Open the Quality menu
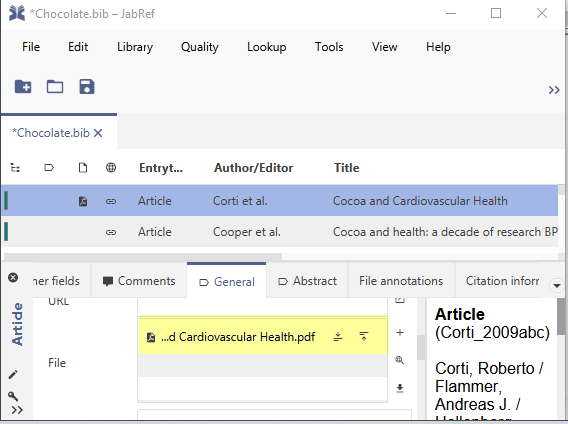The height and width of the screenshot is (424, 568). (x=200, y=47)
